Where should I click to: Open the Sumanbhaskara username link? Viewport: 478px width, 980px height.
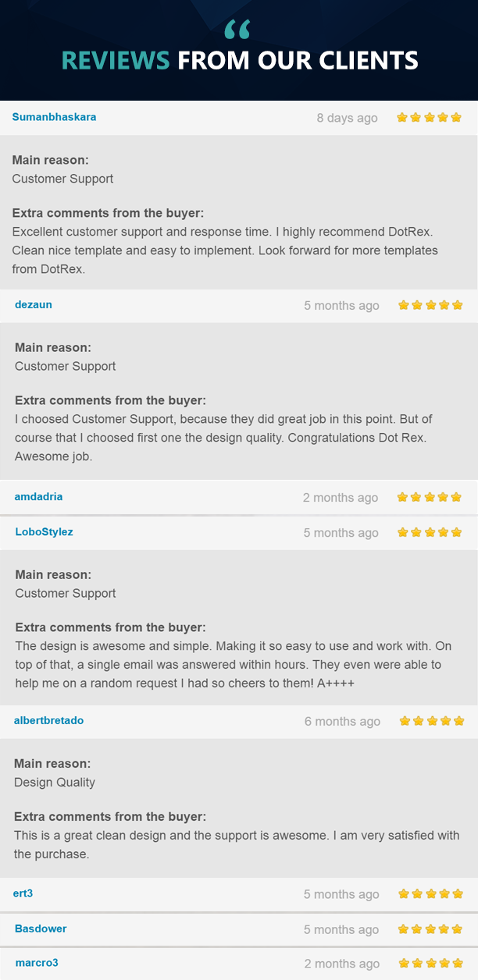(x=54, y=117)
